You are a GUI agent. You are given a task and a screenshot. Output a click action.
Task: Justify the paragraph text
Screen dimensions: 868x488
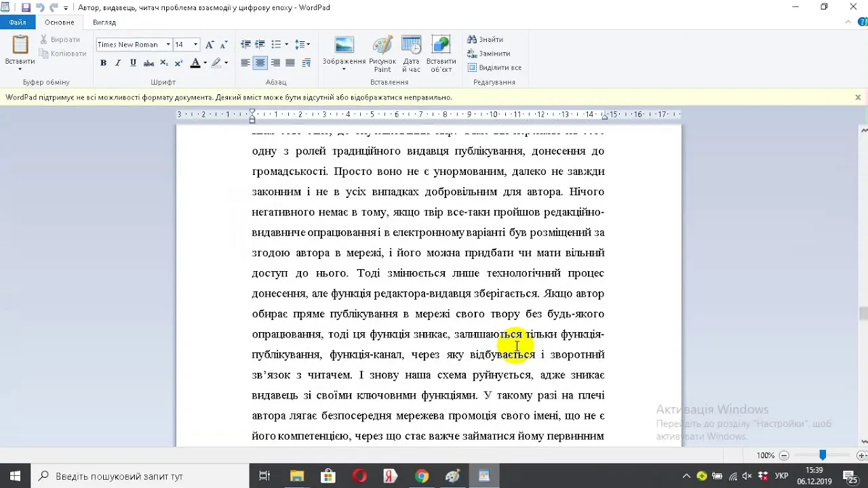pyautogui.click(x=290, y=63)
